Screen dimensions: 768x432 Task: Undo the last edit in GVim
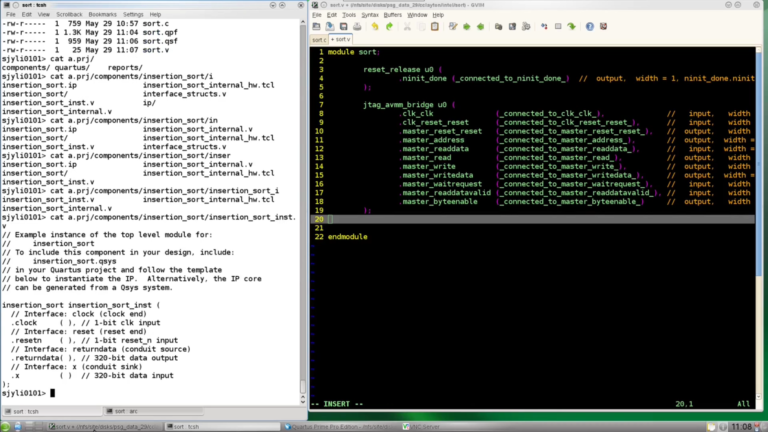pyautogui.click(x=375, y=26)
